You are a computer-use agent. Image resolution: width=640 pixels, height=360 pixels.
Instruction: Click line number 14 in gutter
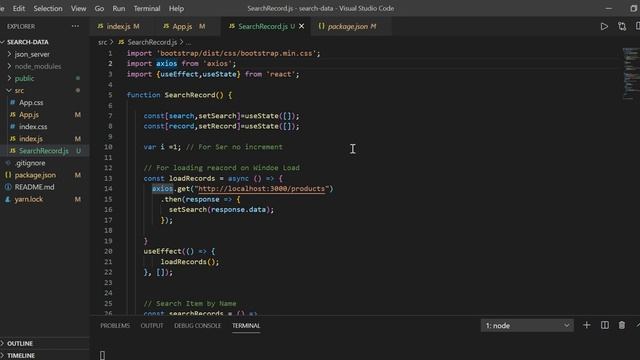(x=108, y=189)
